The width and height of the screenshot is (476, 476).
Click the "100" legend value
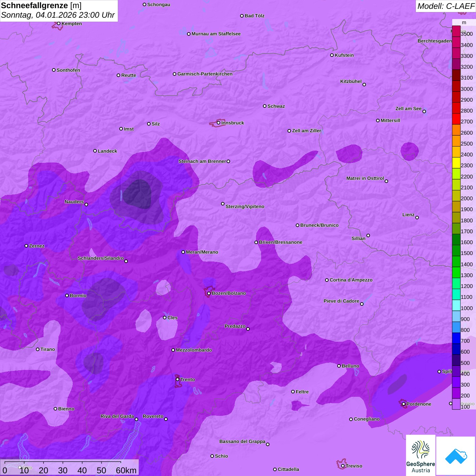(x=465, y=407)
